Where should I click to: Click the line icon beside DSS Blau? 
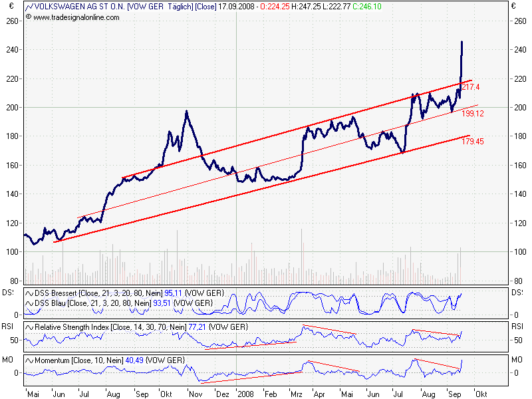[29, 303]
